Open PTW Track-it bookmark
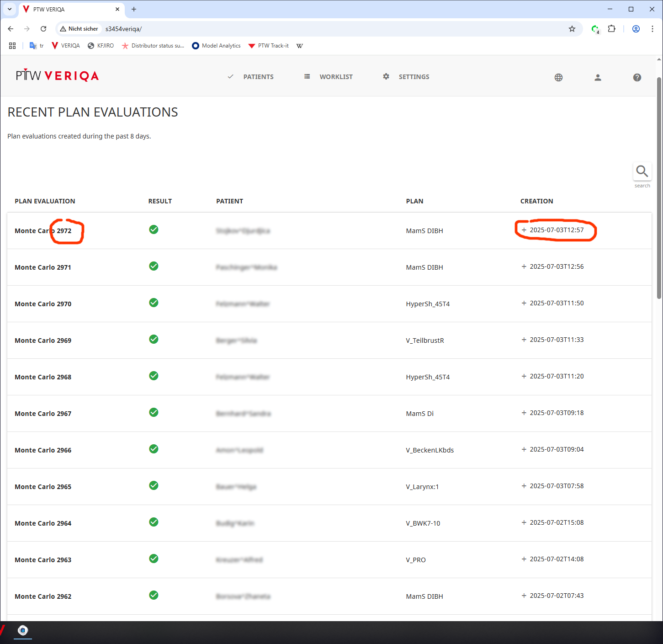663x644 pixels. click(269, 46)
